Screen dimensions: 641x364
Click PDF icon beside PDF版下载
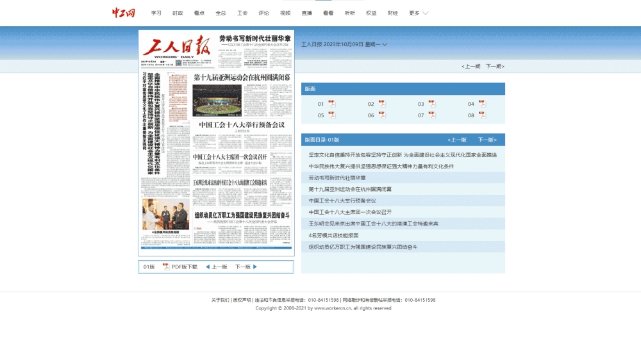pos(166,267)
